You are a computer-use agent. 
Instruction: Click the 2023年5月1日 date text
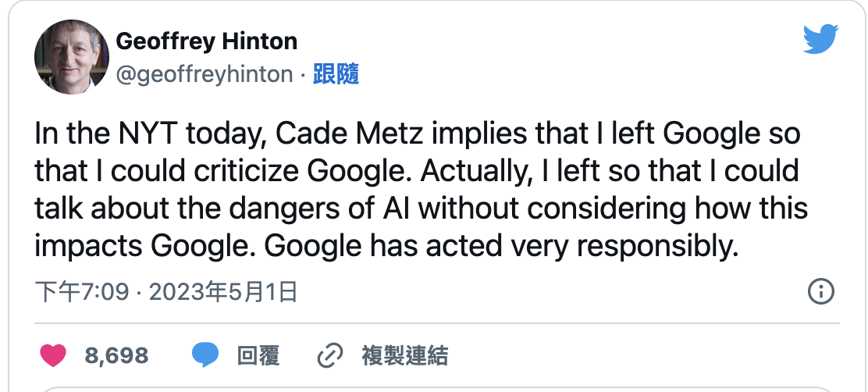(x=222, y=293)
